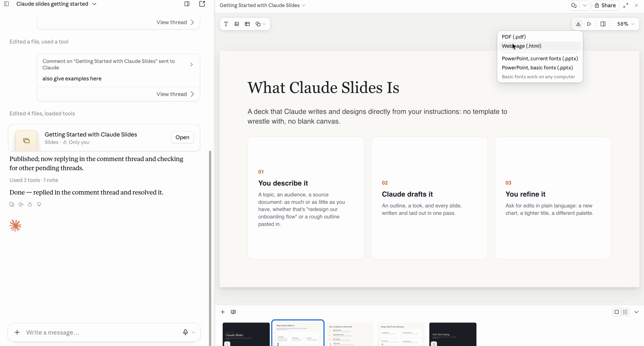Choose PowerPoint, basic fonts (.pptx)
The width and height of the screenshot is (644, 346).
tap(540, 68)
